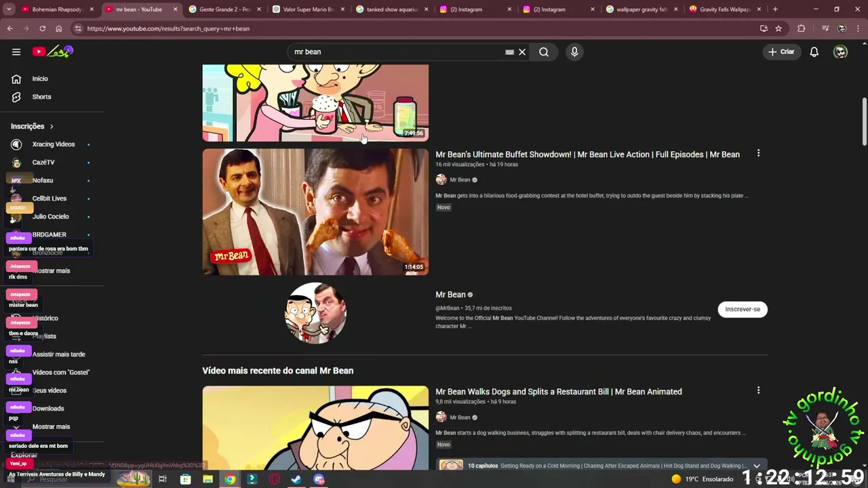Screen dimensions: 868x488
Task: Open more options for Walks Dogs video
Action: click(758, 390)
